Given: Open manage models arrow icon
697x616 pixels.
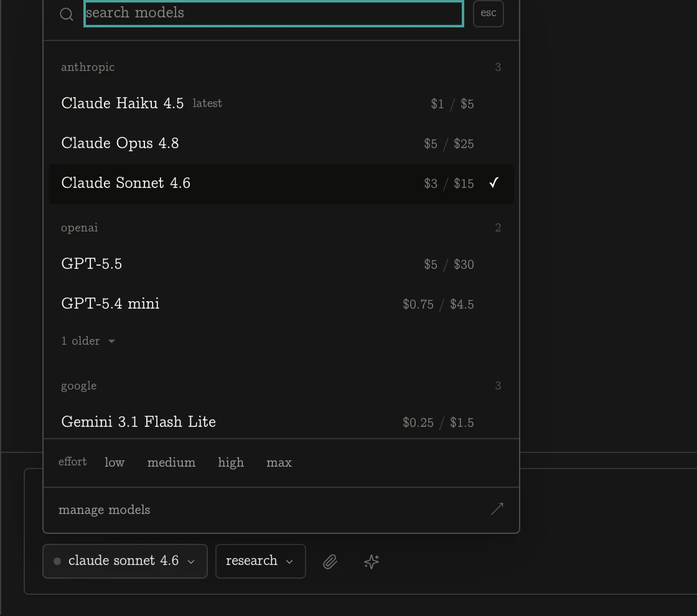Looking at the screenshot, I should (x=497, y=510).
